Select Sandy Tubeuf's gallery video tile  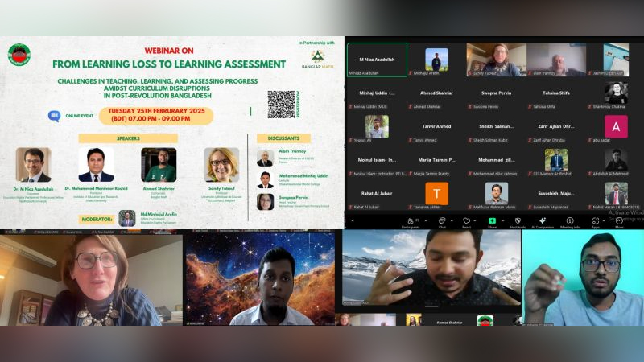click(496, 60)
